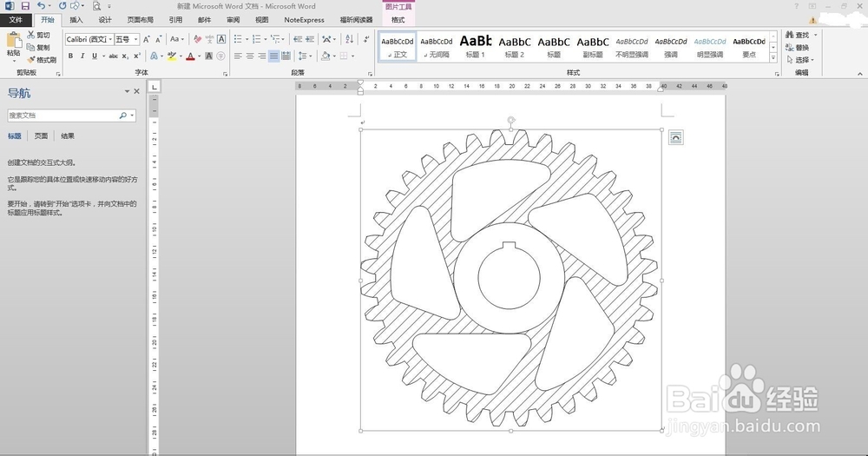Add a character border (boxed A icon)

click(220, 39)
